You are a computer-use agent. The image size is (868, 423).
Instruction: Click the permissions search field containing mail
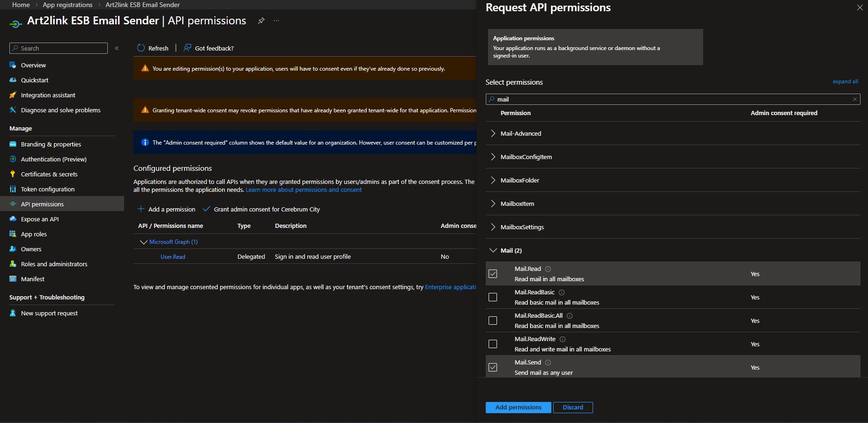tap(673, 99)
